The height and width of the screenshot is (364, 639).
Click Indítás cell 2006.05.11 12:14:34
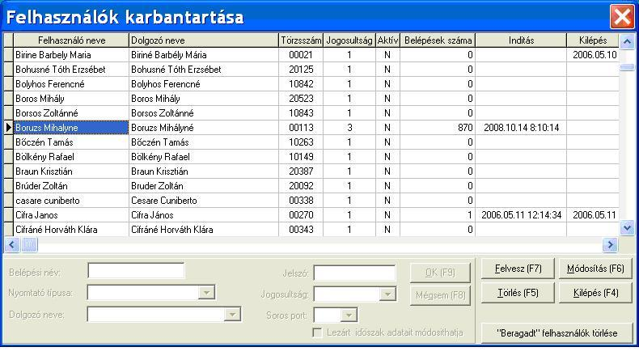point(521,215)
